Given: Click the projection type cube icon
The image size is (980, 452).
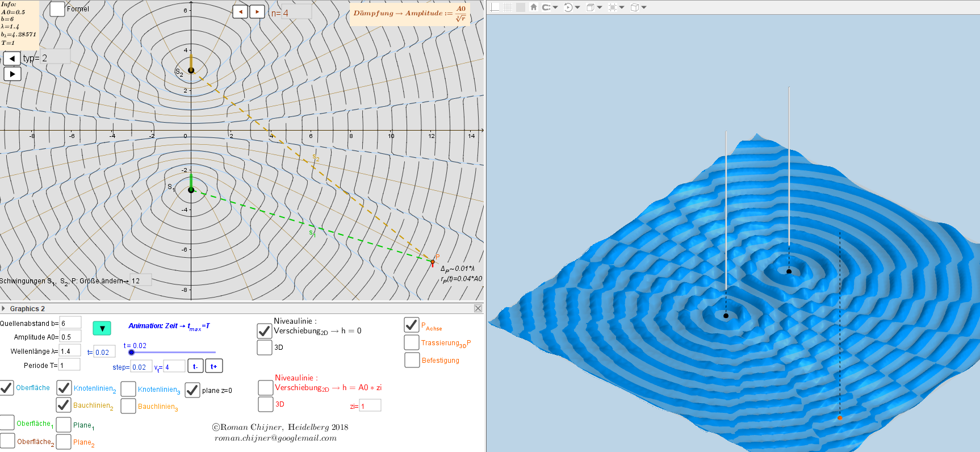Looking at the screenshot, I should coord(635,7).
